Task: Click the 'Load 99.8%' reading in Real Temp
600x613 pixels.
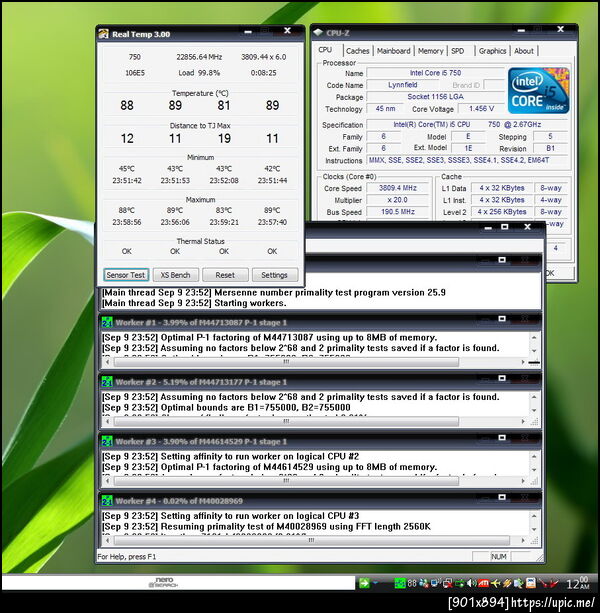Action: [199, 73]
